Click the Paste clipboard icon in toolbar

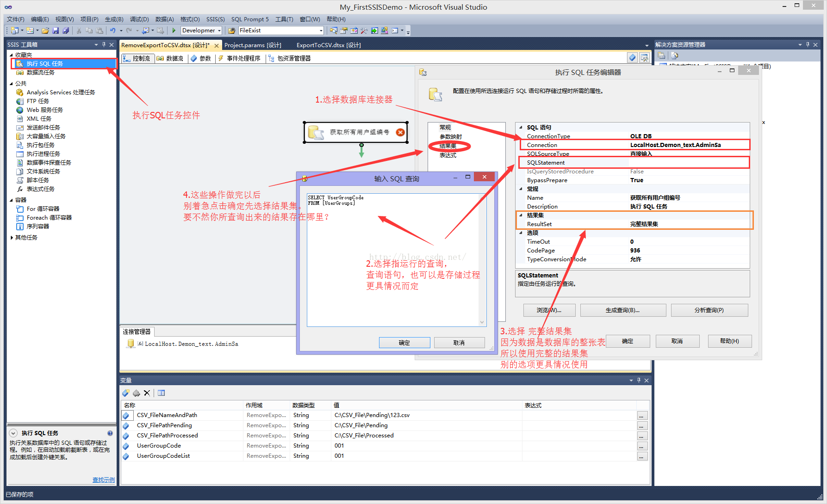[99, 31]
